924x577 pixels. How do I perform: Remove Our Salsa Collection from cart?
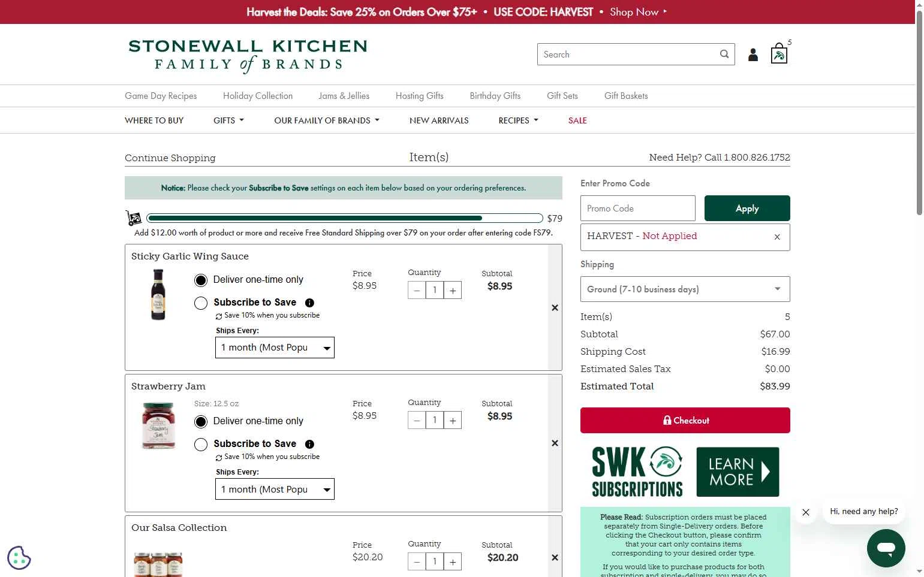coord(555,557)
